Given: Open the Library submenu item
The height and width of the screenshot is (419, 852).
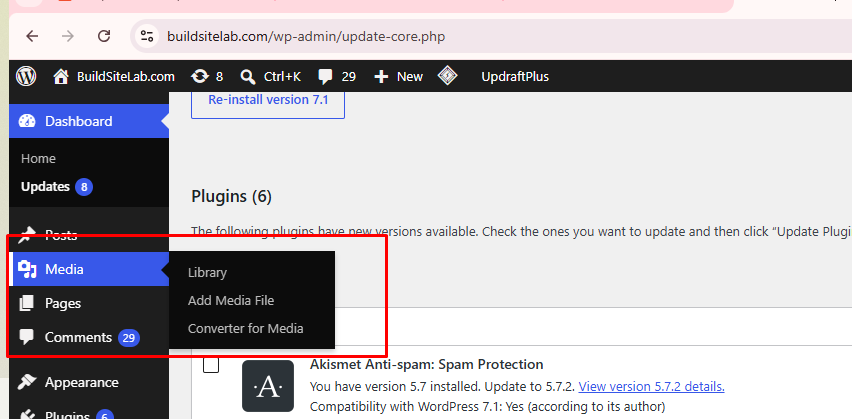Looking at the screenshot, I should click(207, 272).
